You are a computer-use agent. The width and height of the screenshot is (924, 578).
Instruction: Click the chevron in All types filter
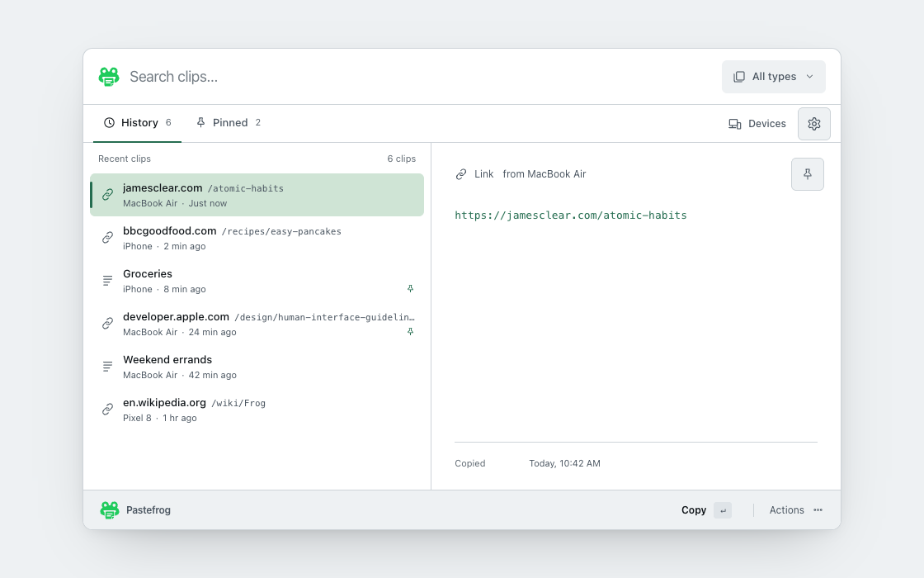(x=809, y=77)
